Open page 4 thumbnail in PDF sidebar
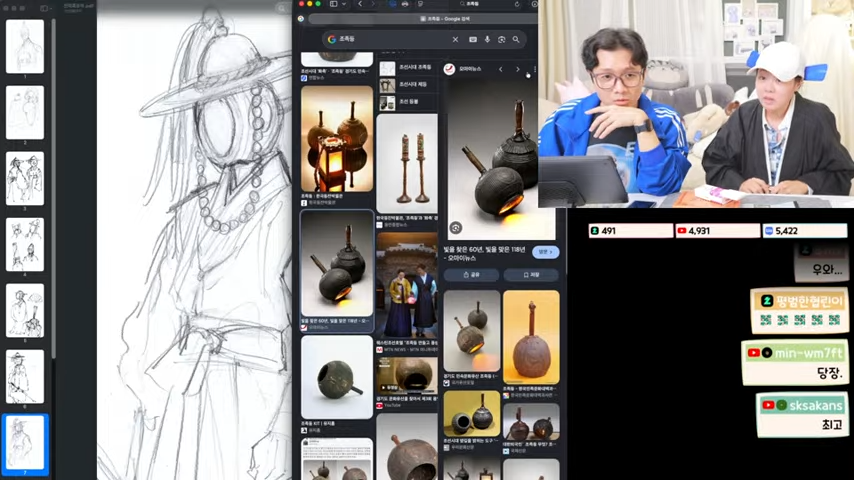The height and width of the screenshot is (480, 854). point(25,244)
